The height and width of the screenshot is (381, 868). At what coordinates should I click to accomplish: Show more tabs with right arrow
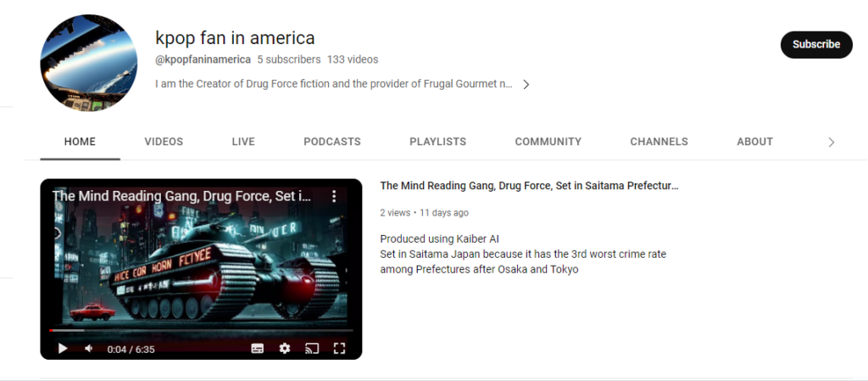pos(831,143)
